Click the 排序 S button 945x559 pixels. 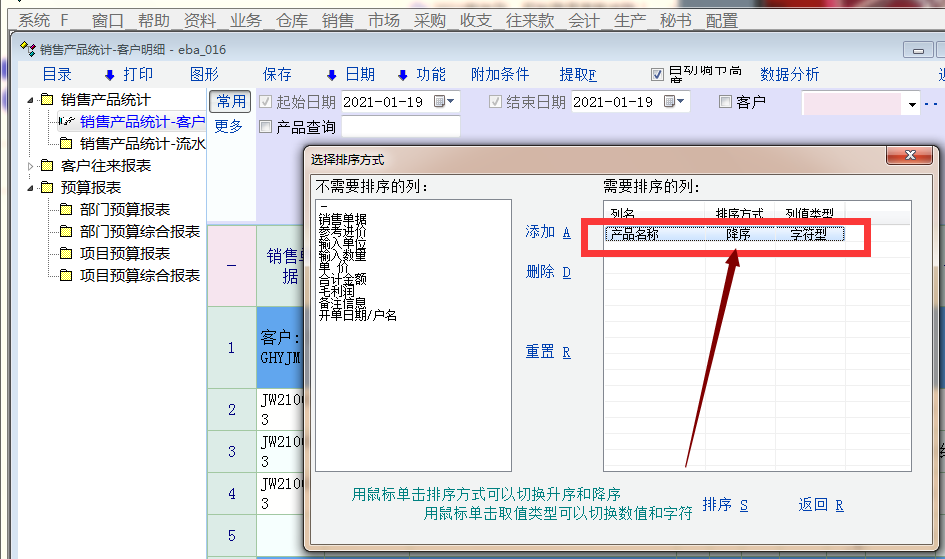pyautogui.click(x=725, y=505)
